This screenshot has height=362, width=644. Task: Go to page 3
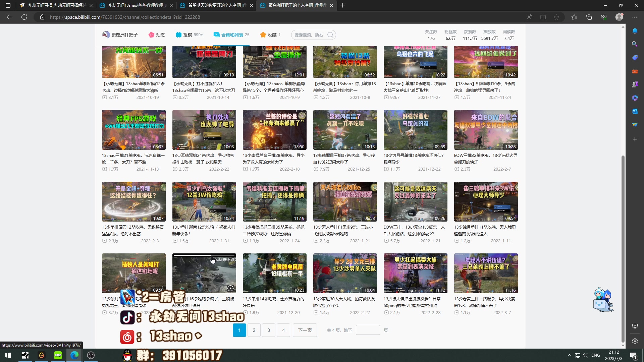[269, 330]
